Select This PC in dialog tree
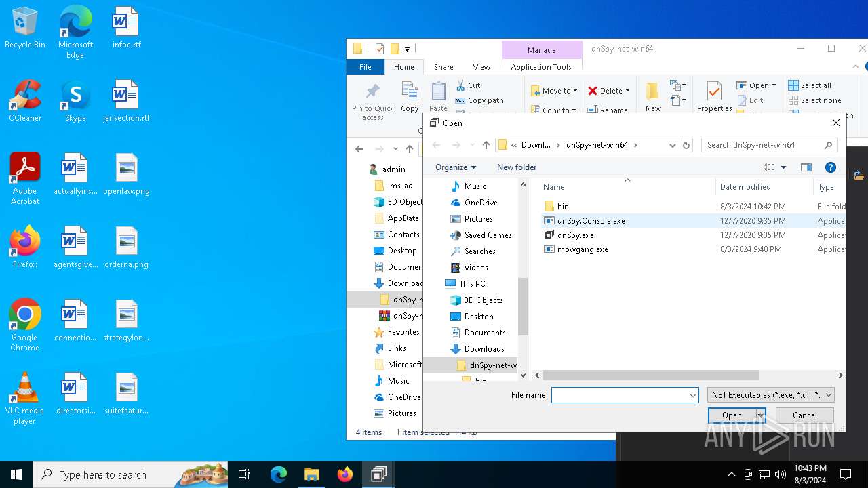 click(x=472, y=284)
